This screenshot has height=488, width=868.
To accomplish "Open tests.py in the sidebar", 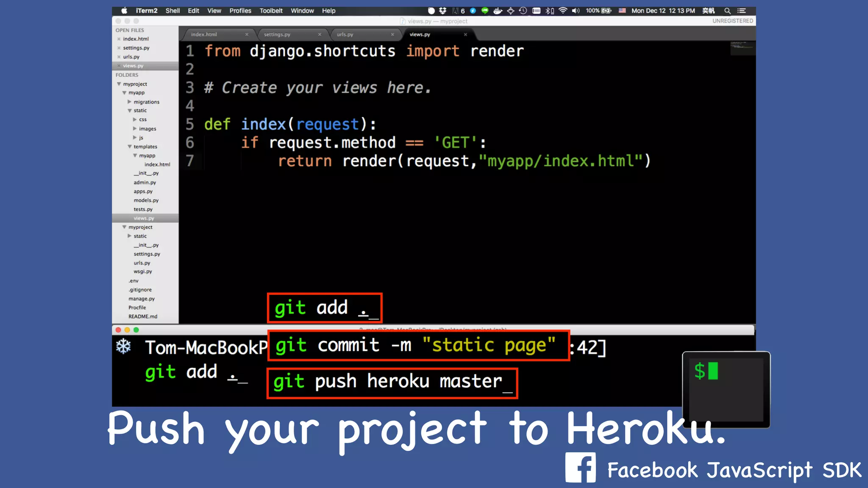I will [x=143, y=209].
